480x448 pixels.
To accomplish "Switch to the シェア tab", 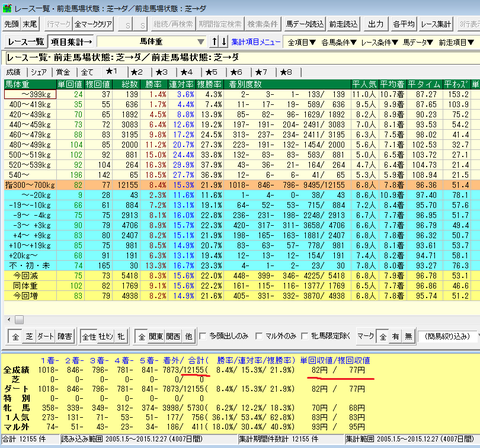I will pyautogui.click(x=39, y=72).
